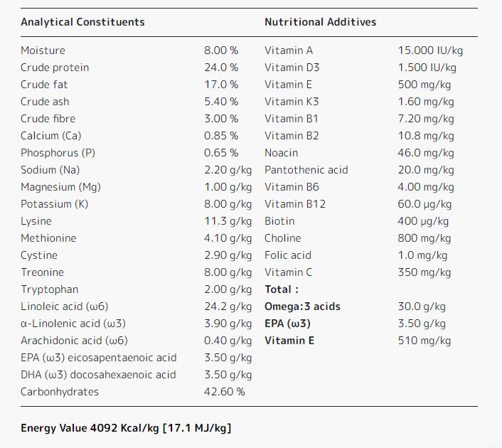
Task: Select the Vitamin A value 15.000 IU/kg
Action: point(430,50)
